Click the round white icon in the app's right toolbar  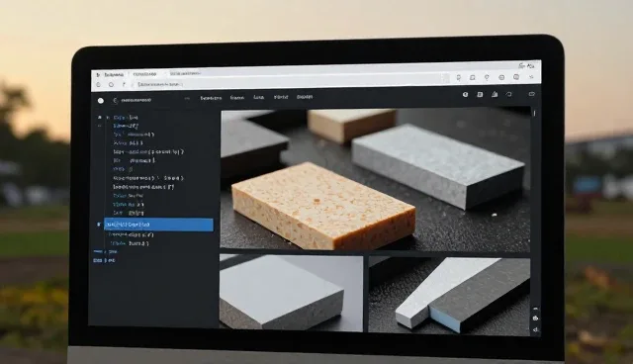tap(465, 94)
